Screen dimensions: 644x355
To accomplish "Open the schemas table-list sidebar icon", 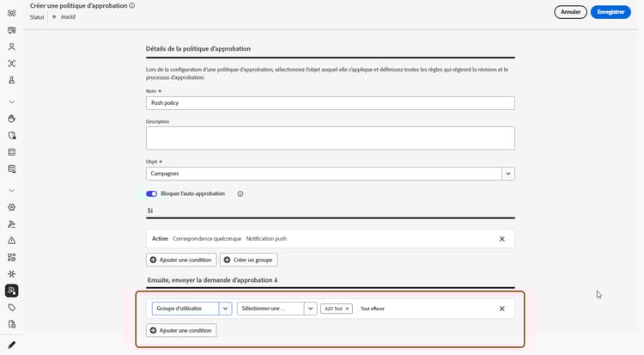I will click(11, 152).
